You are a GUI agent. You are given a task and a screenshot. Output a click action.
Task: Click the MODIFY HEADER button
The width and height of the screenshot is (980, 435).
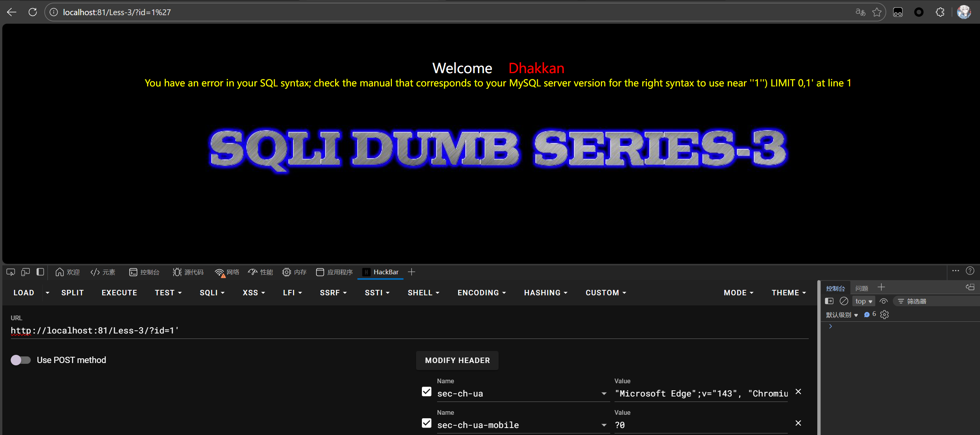click(x=457, y=360)
